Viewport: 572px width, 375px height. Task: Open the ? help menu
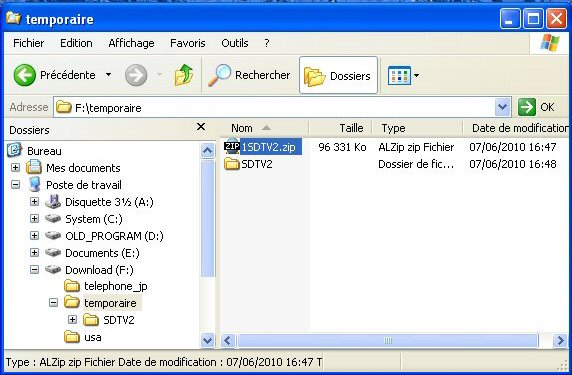267,43
